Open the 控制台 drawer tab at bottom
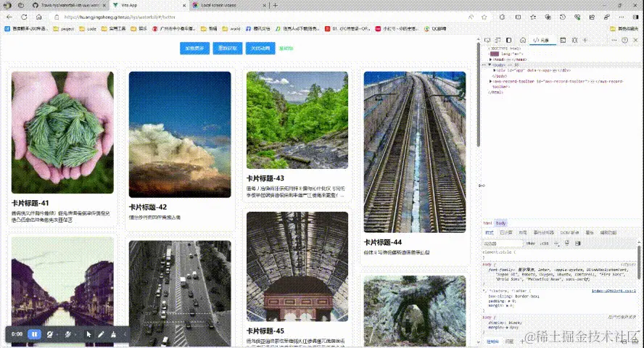 [x=492, y=341]
